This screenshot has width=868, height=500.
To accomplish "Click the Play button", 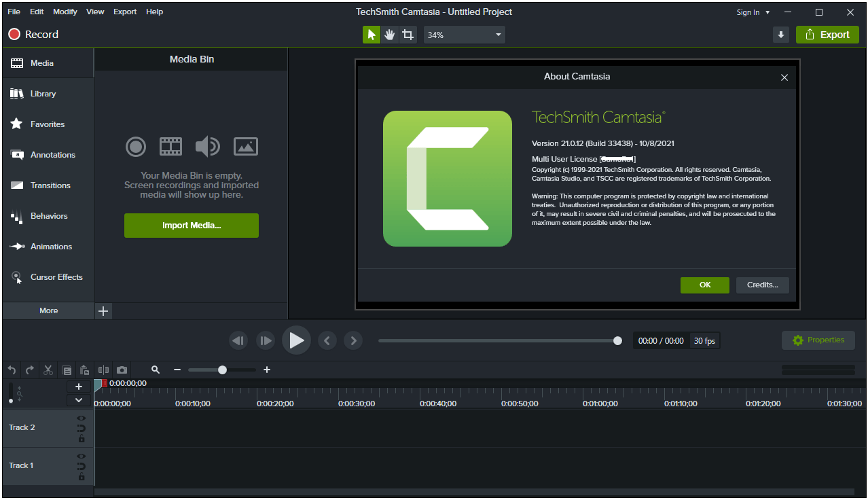I will [x=296, y=340].
